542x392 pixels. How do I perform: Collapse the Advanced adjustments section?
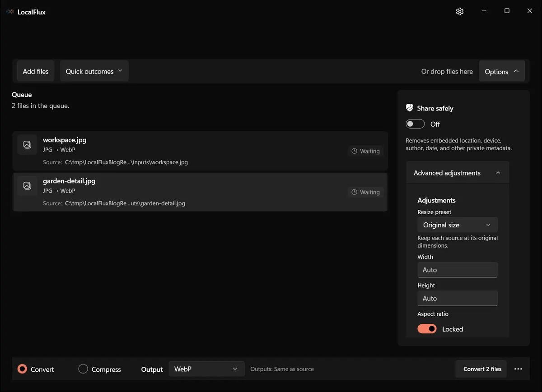tap(458, 173)
